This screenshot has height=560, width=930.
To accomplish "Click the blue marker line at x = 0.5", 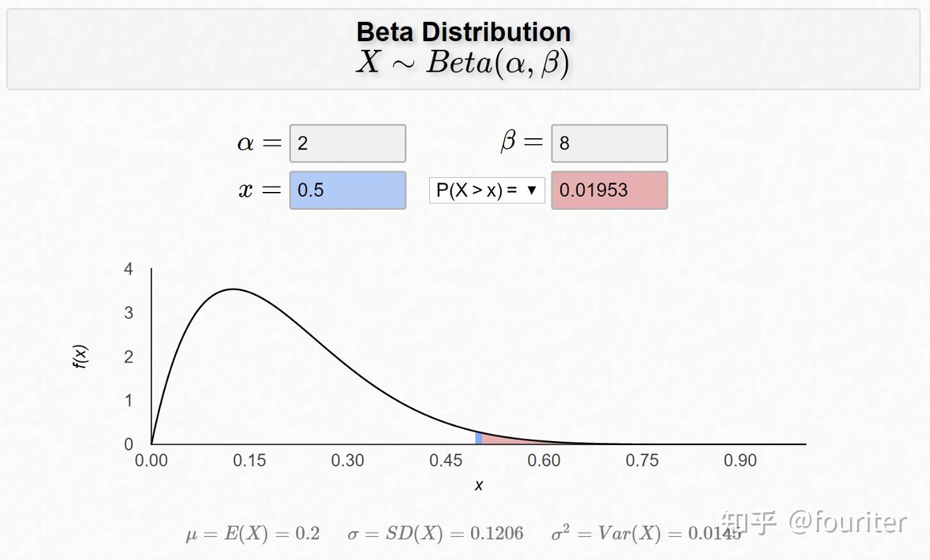I will click(478, 437).
